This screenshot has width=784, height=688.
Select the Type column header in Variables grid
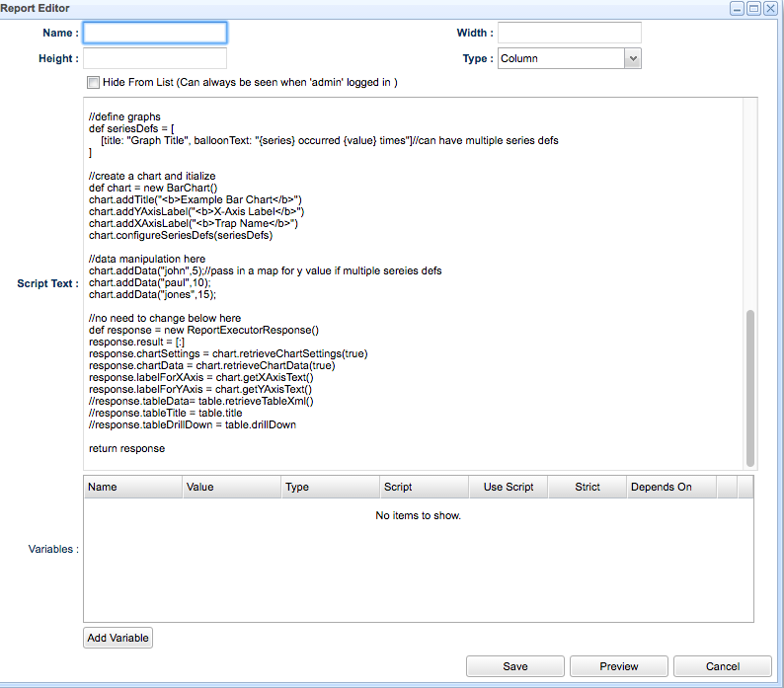[330, 487]
